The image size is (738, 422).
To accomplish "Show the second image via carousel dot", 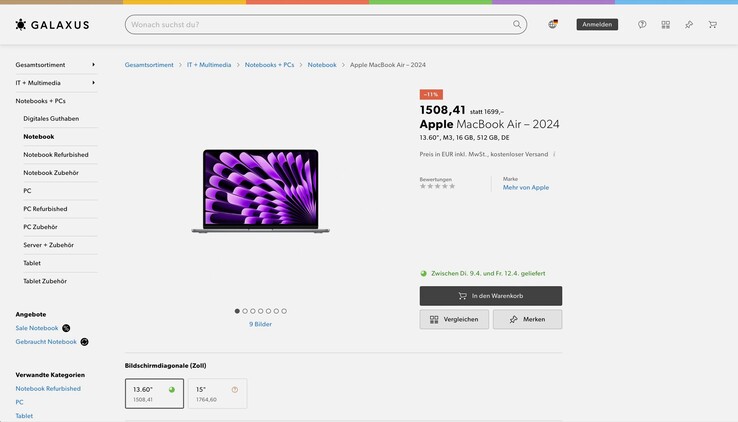I will click(x=245, y=311).
